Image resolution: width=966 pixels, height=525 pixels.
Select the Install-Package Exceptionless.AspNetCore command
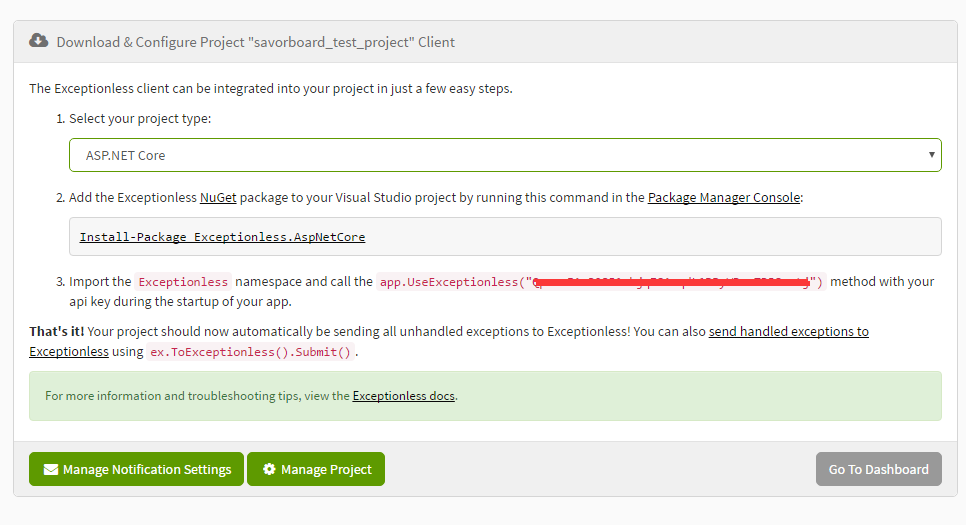click(222, 237)
